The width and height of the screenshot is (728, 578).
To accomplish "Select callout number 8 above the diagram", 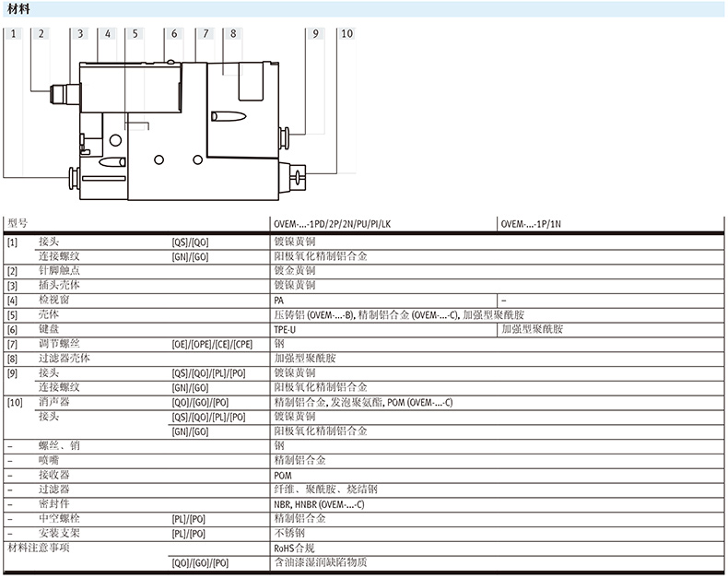I will (233, 34).
